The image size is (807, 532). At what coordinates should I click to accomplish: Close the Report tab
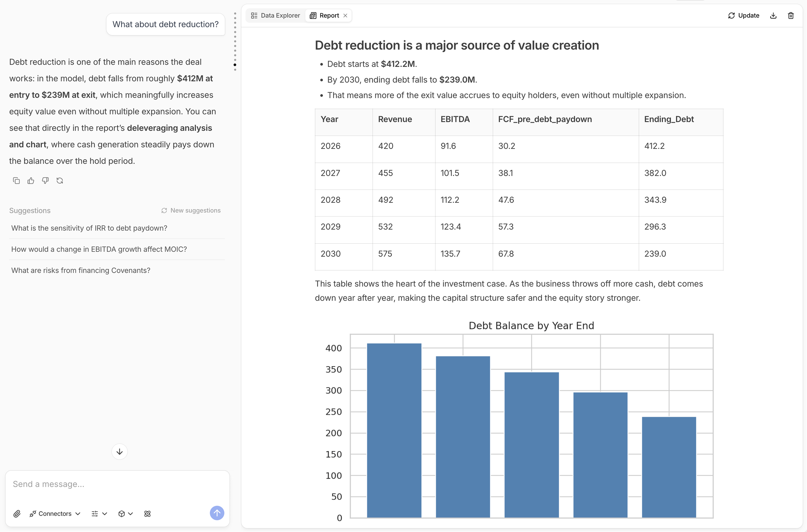click(345, 16)
